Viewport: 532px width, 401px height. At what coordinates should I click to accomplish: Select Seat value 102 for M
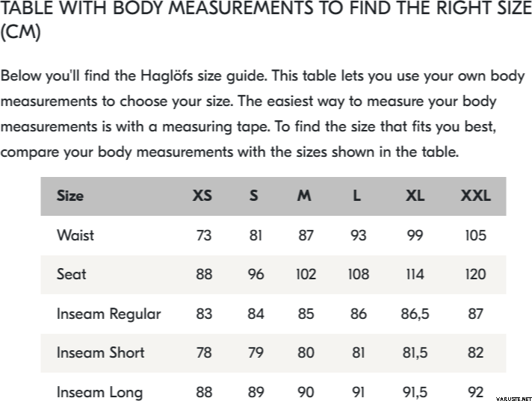point(306,274)
